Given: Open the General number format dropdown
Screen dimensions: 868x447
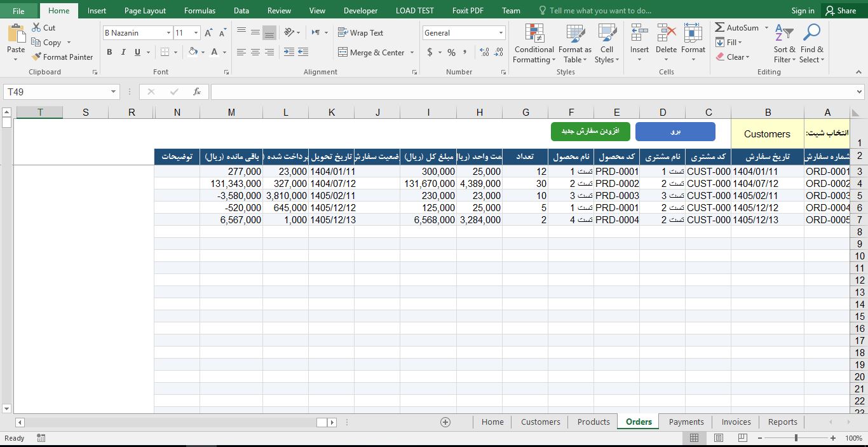Looking at the screenshot, I should pyautogui.click(x=501, y=33).
